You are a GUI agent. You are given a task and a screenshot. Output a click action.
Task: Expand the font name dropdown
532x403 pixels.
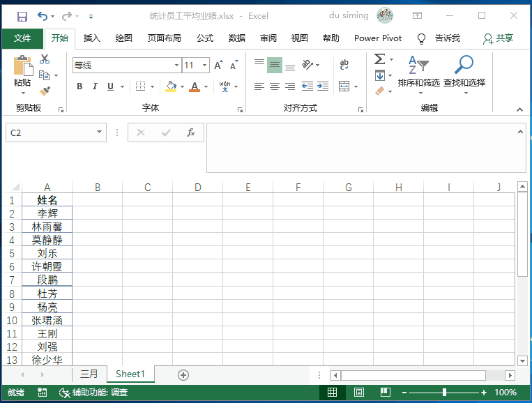tap(176, 66)
